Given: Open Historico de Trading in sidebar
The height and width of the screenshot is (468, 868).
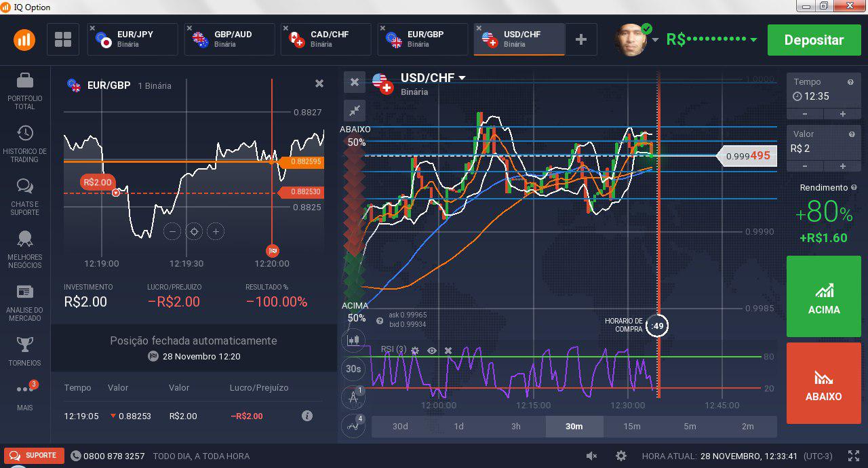Looking at the screenshot, I should [x=25, y=143].
